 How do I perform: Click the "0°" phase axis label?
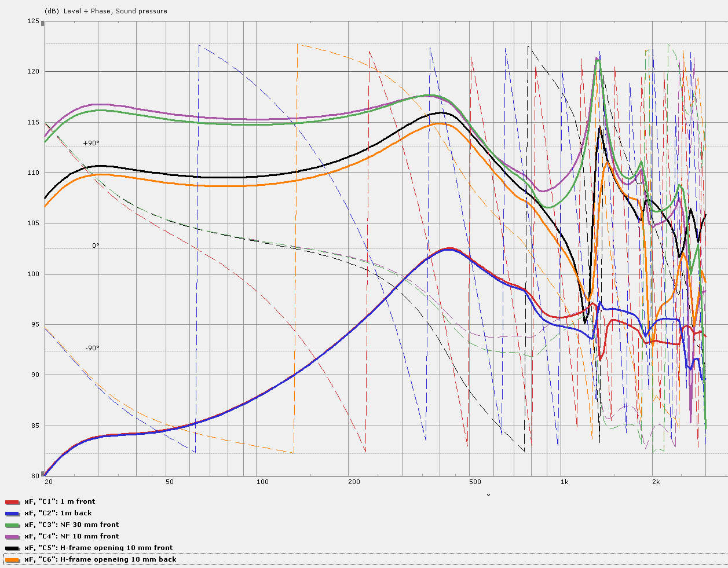(x=96, y=245)
